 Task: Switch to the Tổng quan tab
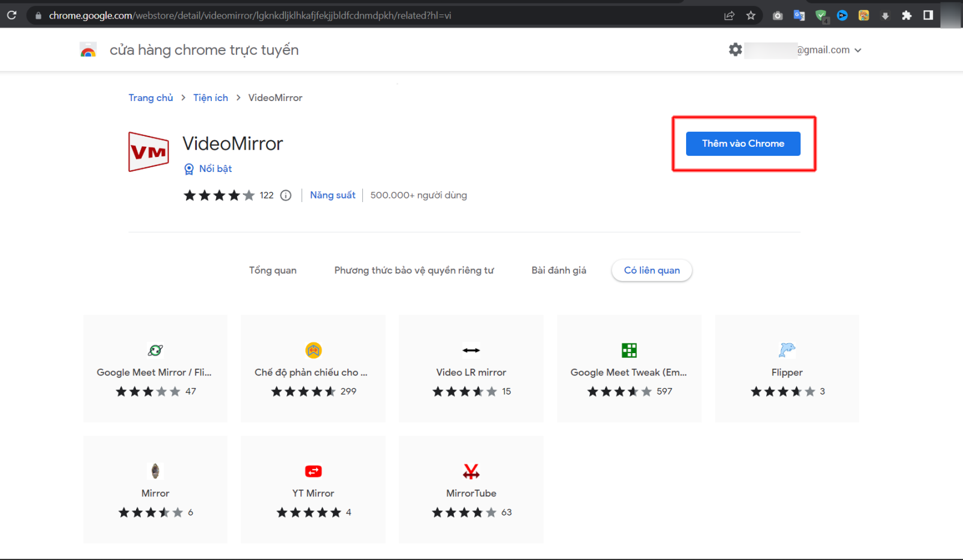click(x=273, y=271)
